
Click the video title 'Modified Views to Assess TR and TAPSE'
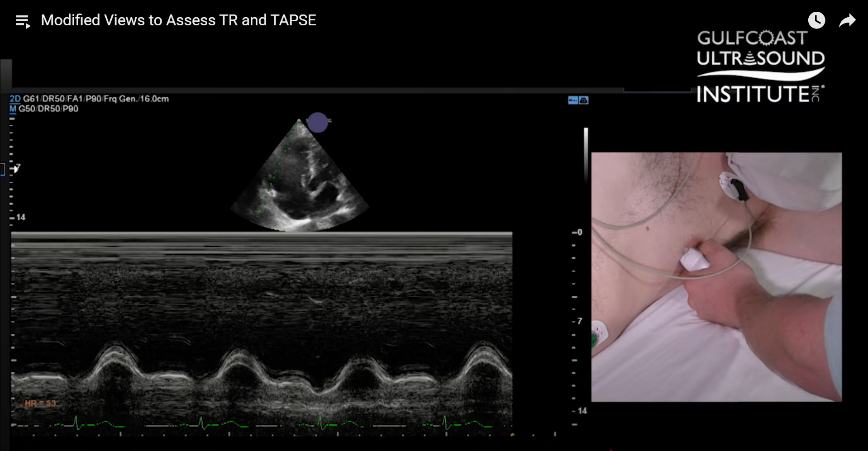coord(178,20)
